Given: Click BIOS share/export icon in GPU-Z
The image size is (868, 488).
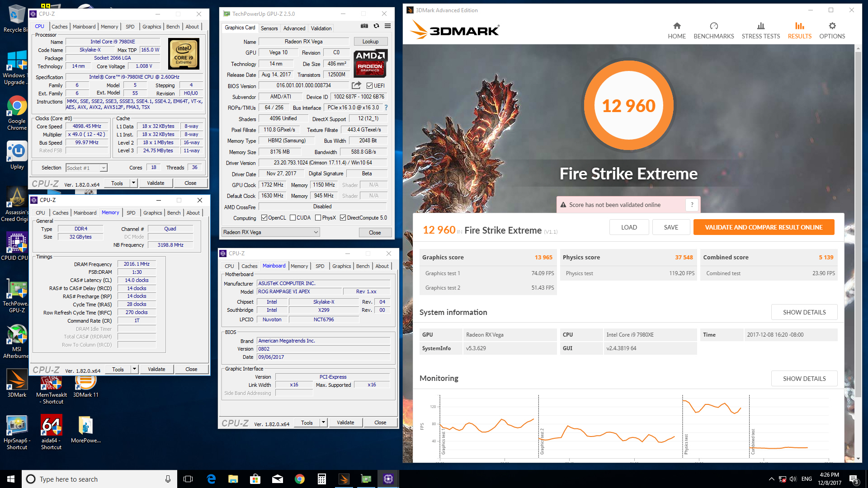Looking at the screenshot, I should point(356,85).
